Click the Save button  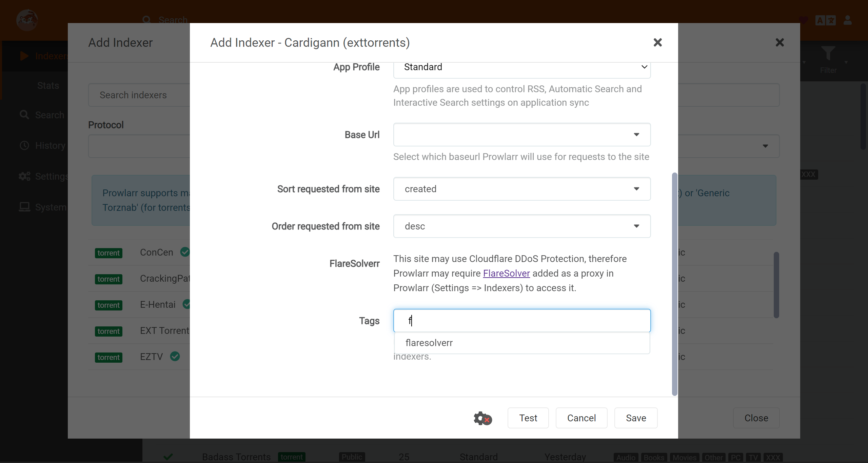click(636, 418)
